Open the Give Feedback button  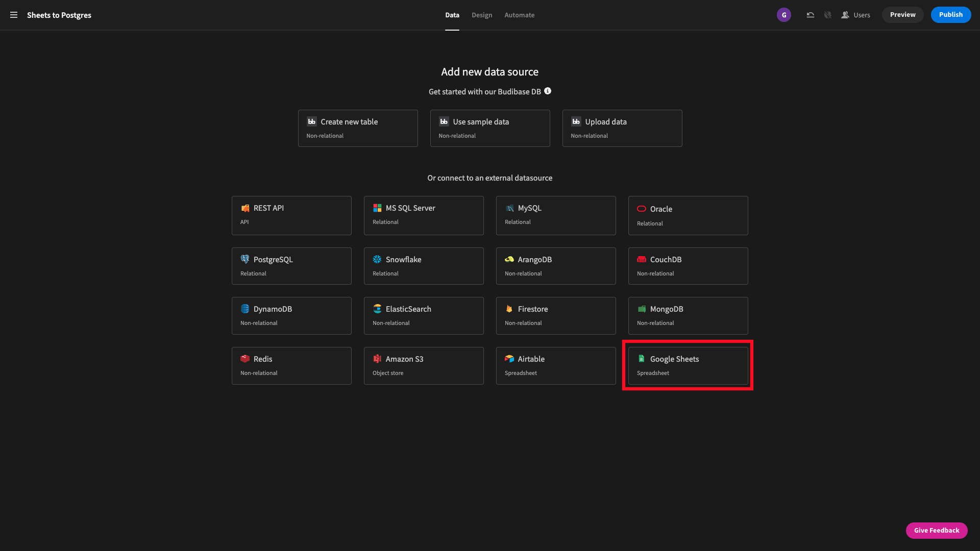coord(937,531)
